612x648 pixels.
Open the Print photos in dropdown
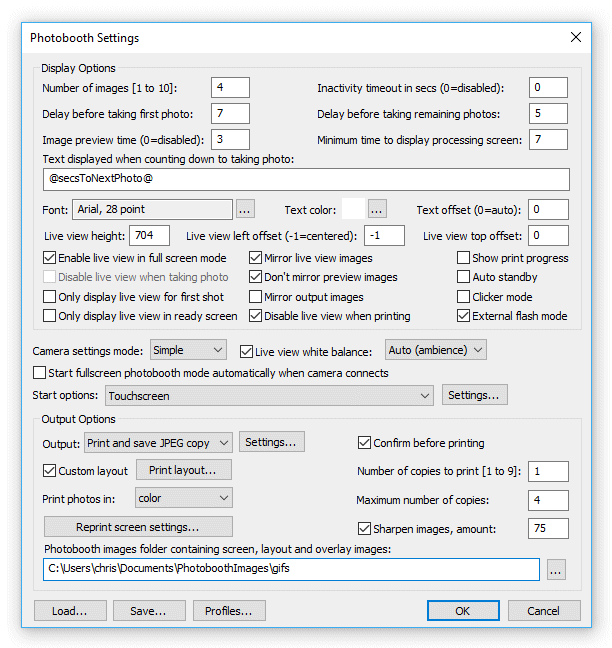182,497
